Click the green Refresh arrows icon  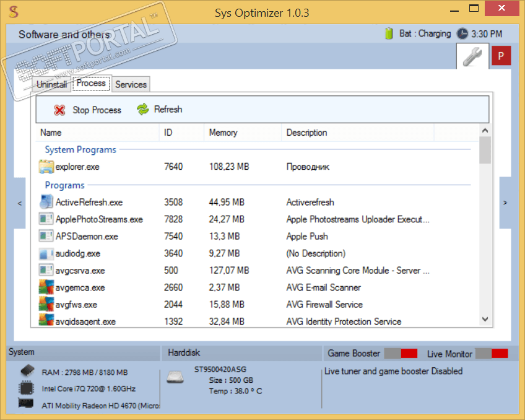point(142,109)
